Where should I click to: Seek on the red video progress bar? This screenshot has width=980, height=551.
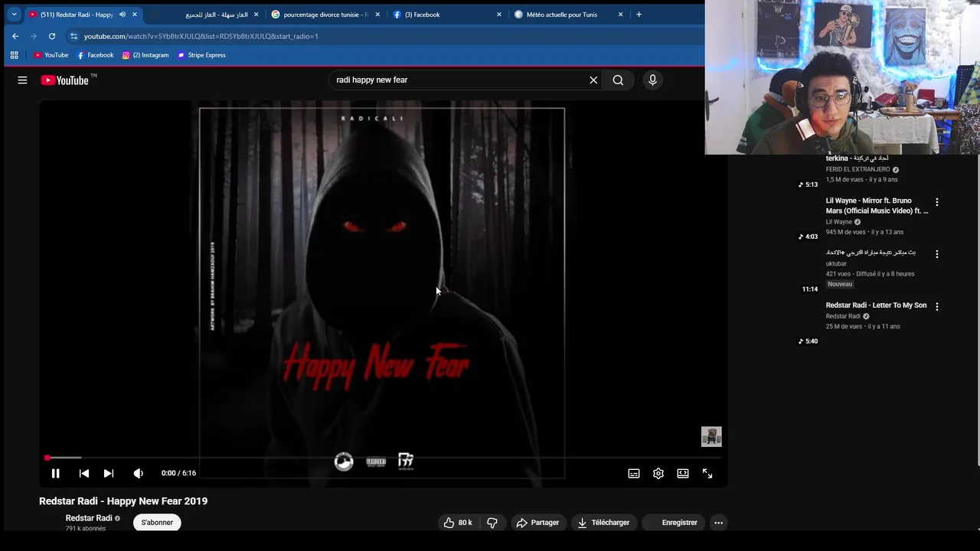pyautogui.click(x=383, y=458)
